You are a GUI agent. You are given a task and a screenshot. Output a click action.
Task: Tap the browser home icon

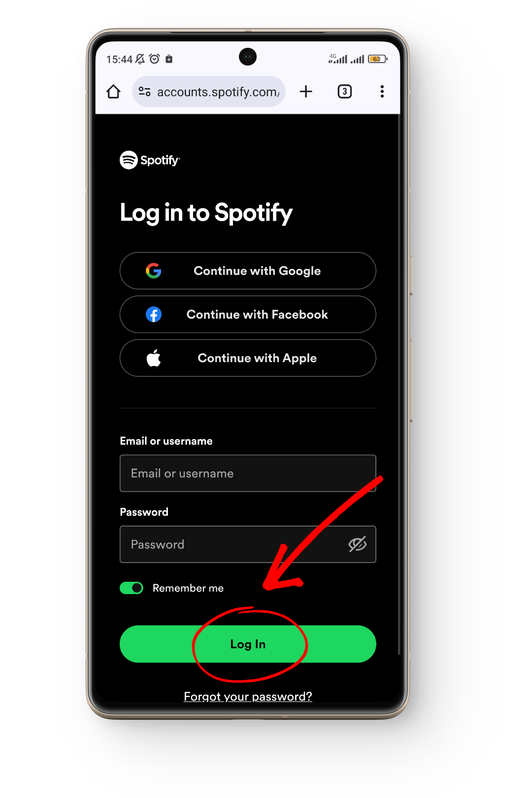(113, 92)
